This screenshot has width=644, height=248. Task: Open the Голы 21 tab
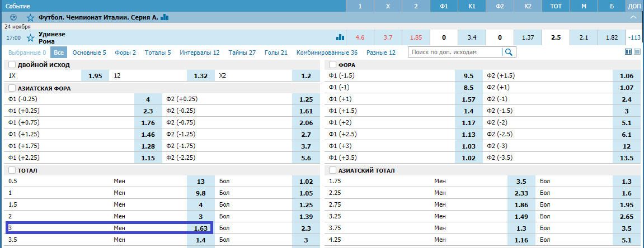coord(276,53)
